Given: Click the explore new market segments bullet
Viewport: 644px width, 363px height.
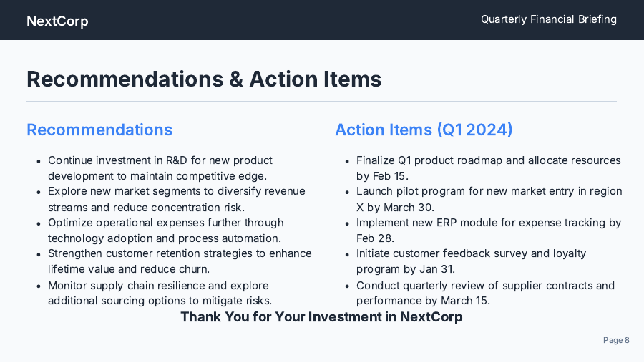Looking at the screenshot, I should click(176, 199).
